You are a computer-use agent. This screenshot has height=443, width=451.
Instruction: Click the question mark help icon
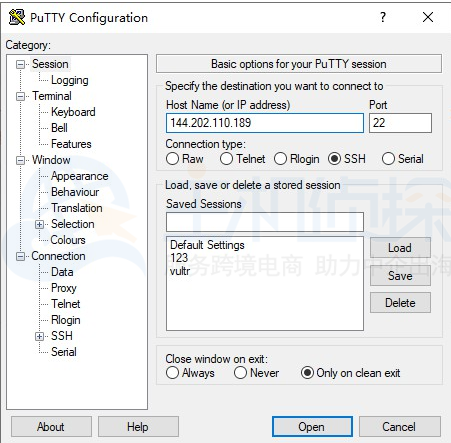point(383,17)
